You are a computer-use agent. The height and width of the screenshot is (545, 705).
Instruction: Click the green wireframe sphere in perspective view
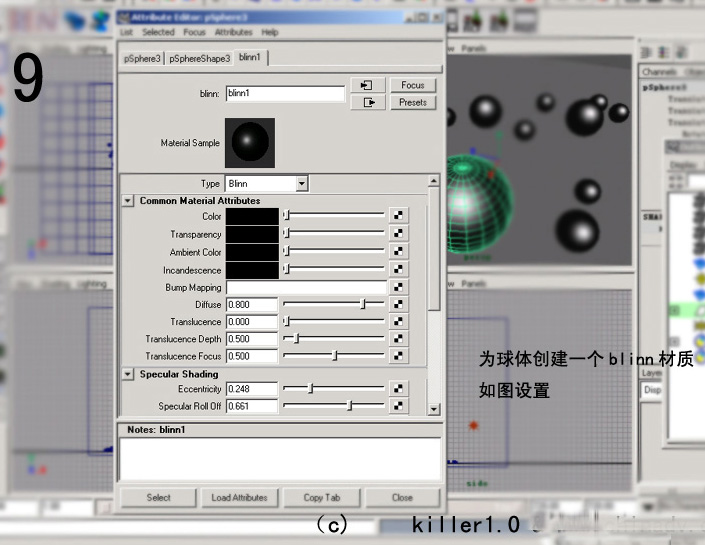pos(479,205)
